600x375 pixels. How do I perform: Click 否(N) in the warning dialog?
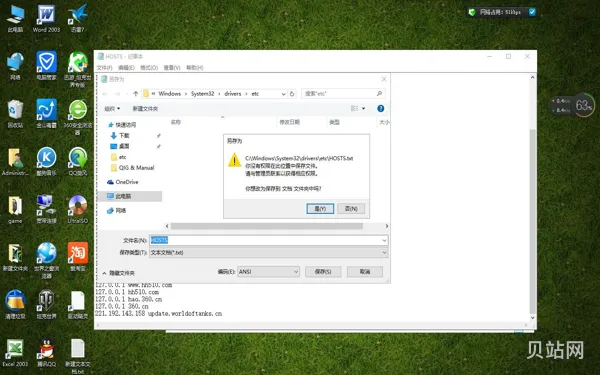click(x=351, y=209)
